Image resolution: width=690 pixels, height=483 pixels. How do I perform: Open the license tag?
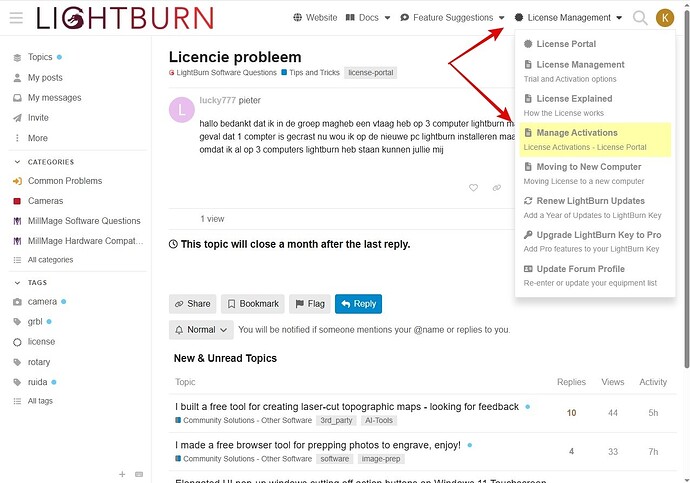[41, 342]
